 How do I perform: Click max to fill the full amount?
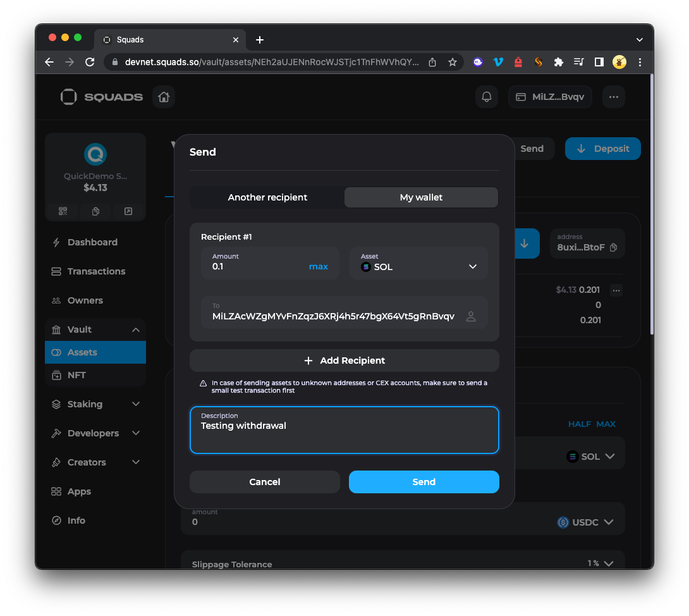(x=319, y=266)
